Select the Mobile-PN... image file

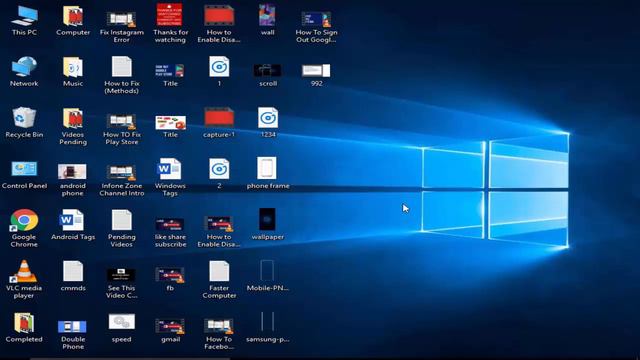pos(268,276)
